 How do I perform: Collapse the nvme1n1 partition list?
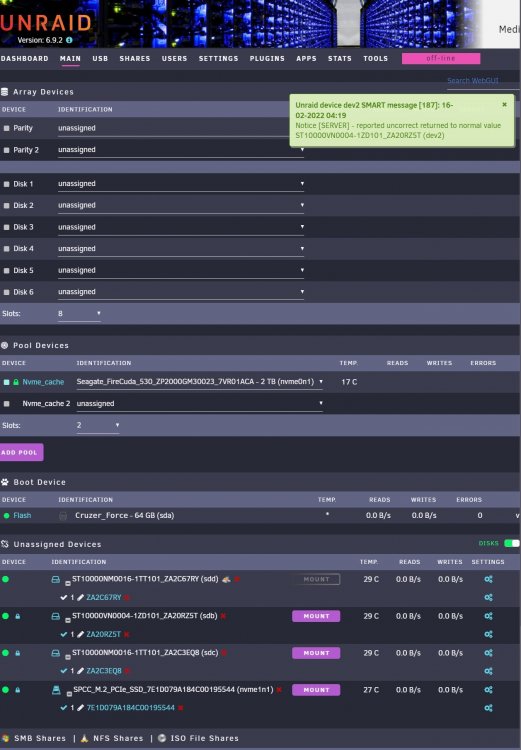click(x=69, y=694)
